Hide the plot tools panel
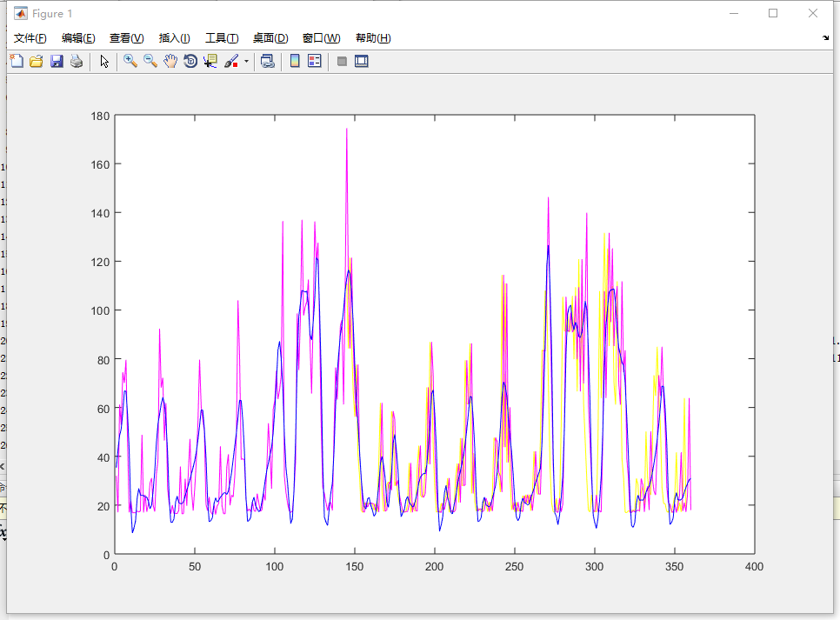840x620 pixels. click(x=342, y=61)
